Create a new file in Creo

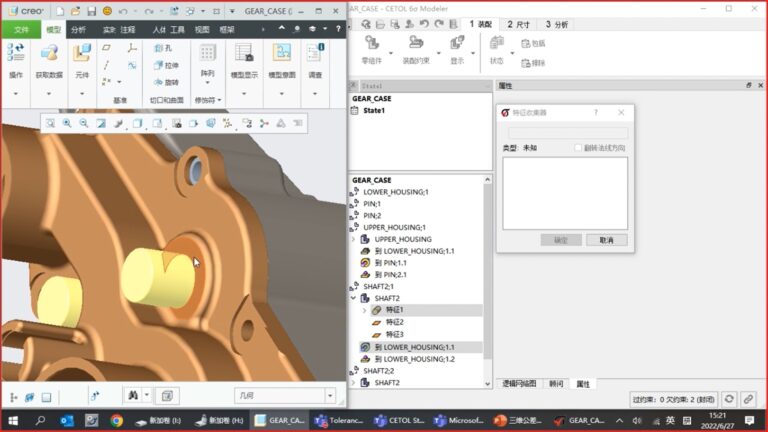60,11
